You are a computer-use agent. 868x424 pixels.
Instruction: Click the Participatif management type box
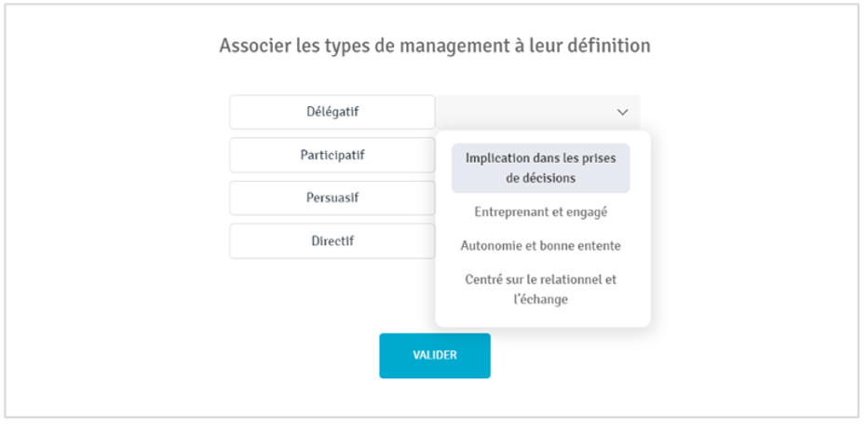coord(332,155)
